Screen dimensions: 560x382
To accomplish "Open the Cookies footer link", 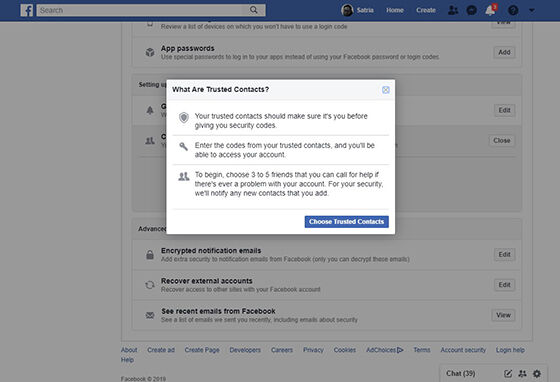I will (345, 350).
